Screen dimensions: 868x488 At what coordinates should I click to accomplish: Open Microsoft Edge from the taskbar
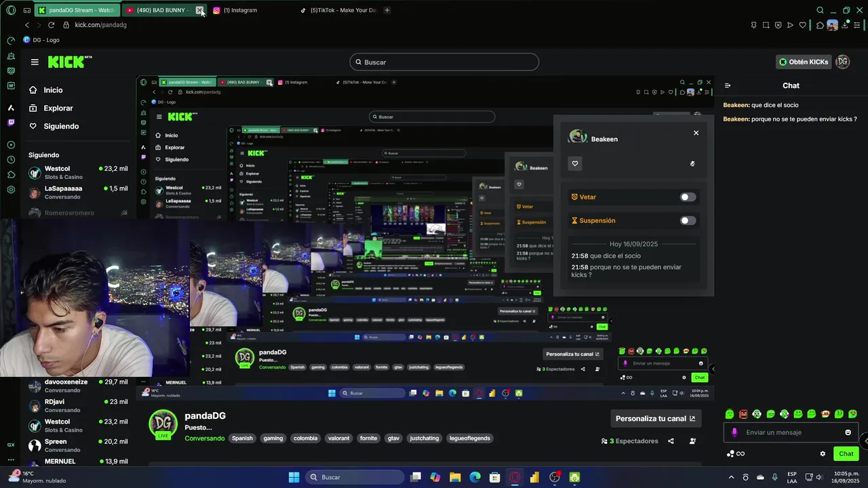tap(475, 477)
